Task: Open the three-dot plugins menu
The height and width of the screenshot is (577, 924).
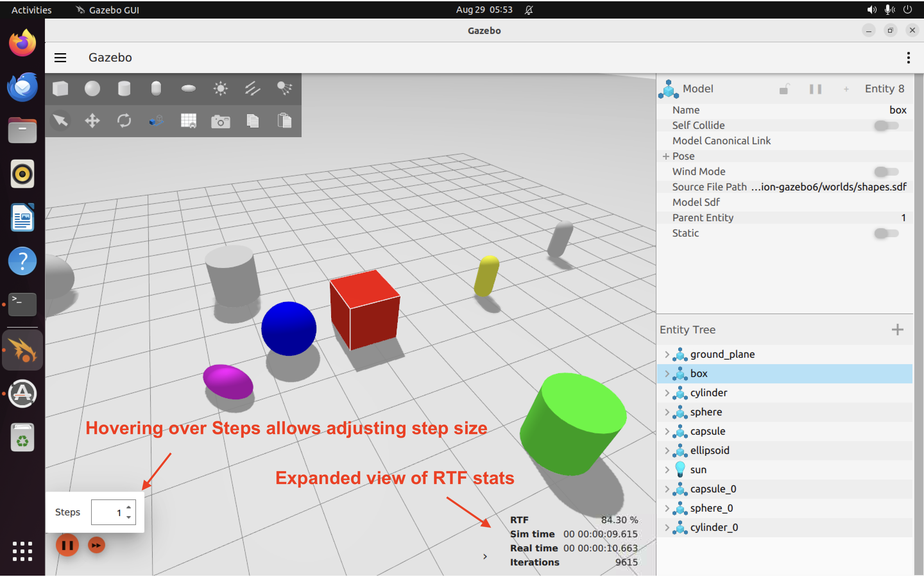Action: [908, 58]
